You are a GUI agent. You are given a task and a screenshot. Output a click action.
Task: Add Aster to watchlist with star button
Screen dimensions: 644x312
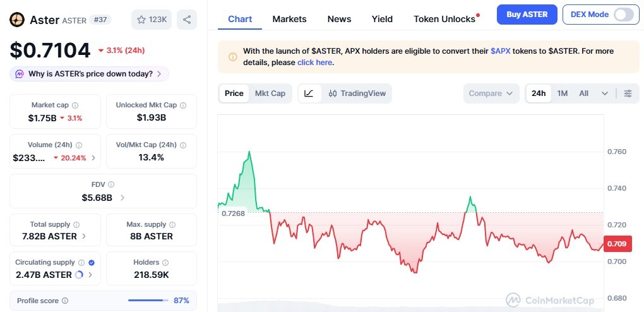click(x=152, y=20)
